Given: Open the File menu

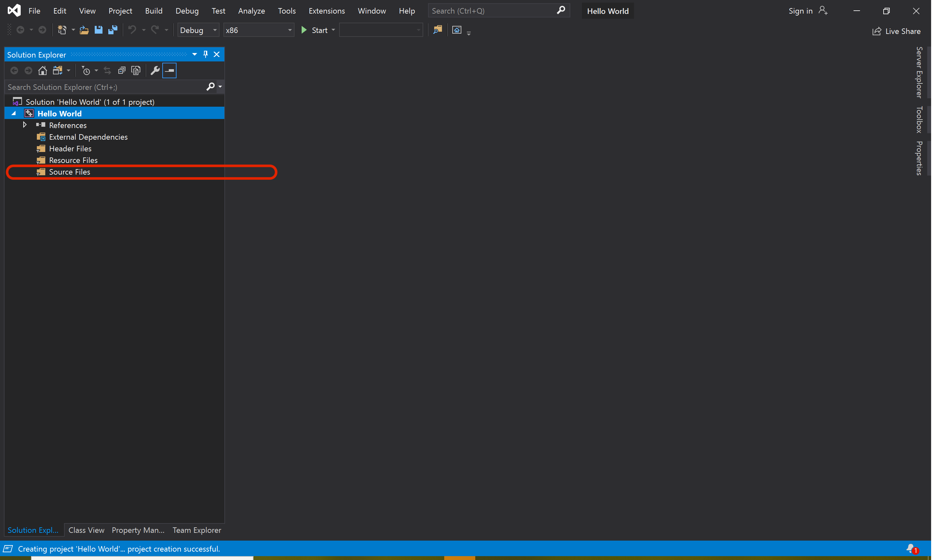Looking at the screenshot, I should (x=34, y=11).
